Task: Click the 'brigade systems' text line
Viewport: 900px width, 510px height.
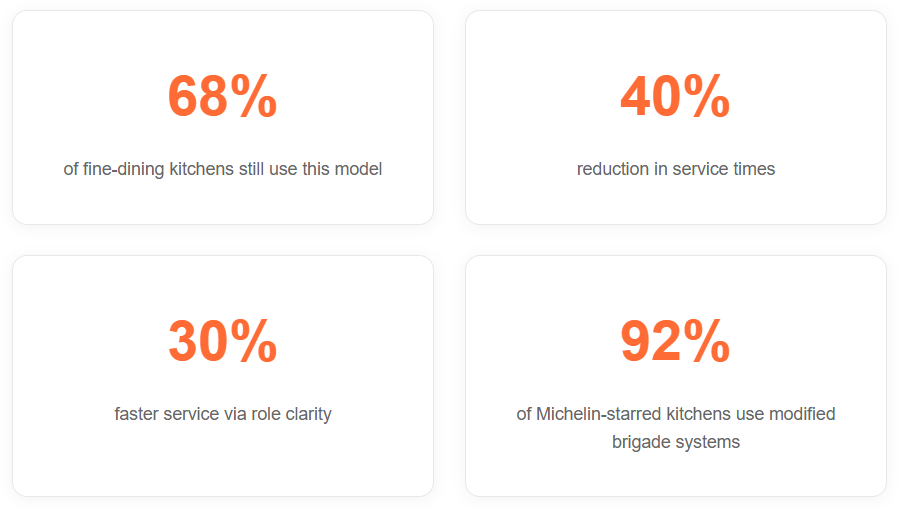Action: tap(676, 442)
